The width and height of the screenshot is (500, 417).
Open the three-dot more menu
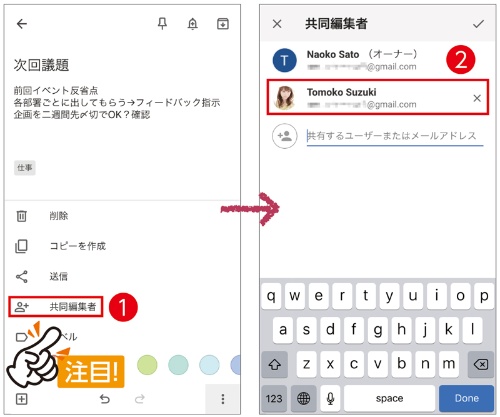(x=223, y=399)
